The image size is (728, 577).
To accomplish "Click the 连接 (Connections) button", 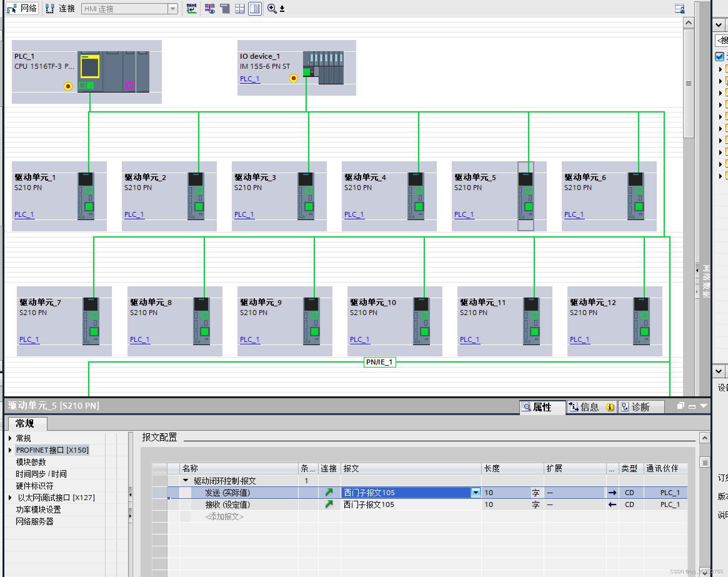I will (x=60, y=8).
